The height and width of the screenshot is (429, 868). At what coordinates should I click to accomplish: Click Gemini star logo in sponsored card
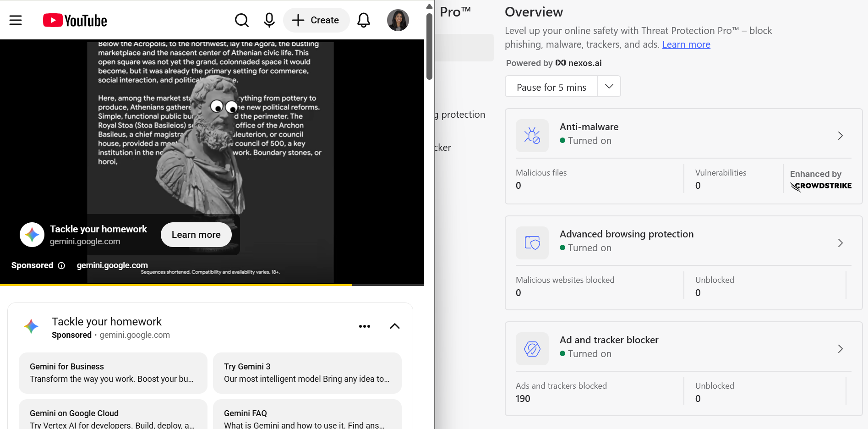click(31, 326)
